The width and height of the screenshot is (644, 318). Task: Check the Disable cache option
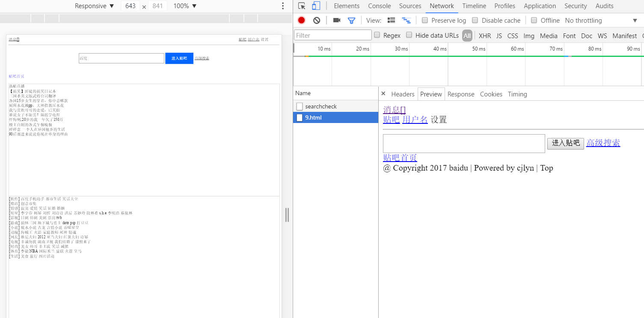tap(475, 20)
